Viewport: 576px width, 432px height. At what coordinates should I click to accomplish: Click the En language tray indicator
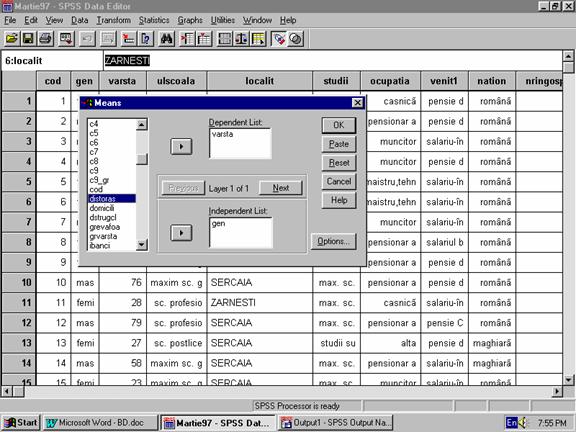coord(511,422)
